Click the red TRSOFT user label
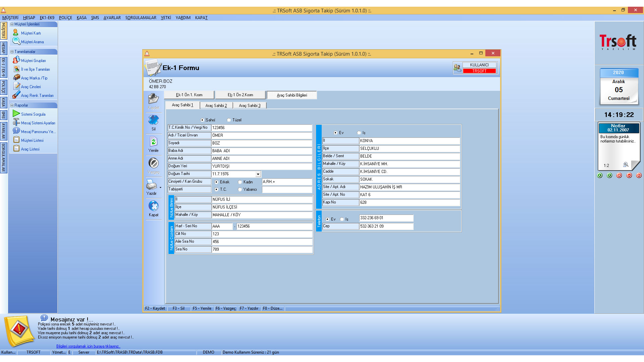Screen dimensions: 644x362 pyautogui.click(x=479, y=71)
